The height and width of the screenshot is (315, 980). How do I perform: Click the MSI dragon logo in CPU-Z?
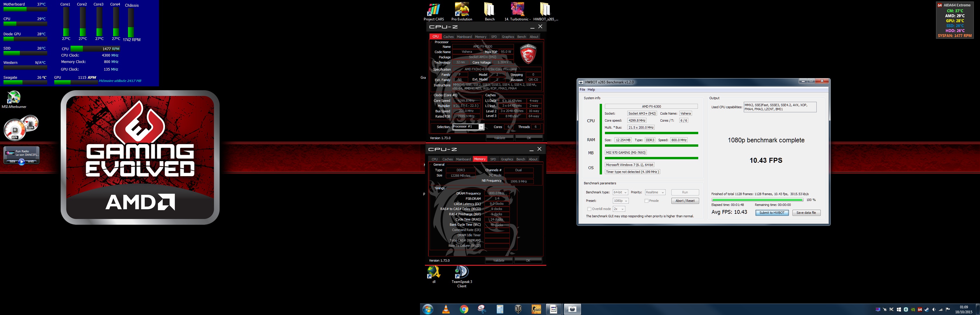pyautogui.click(x=528, y=54)
